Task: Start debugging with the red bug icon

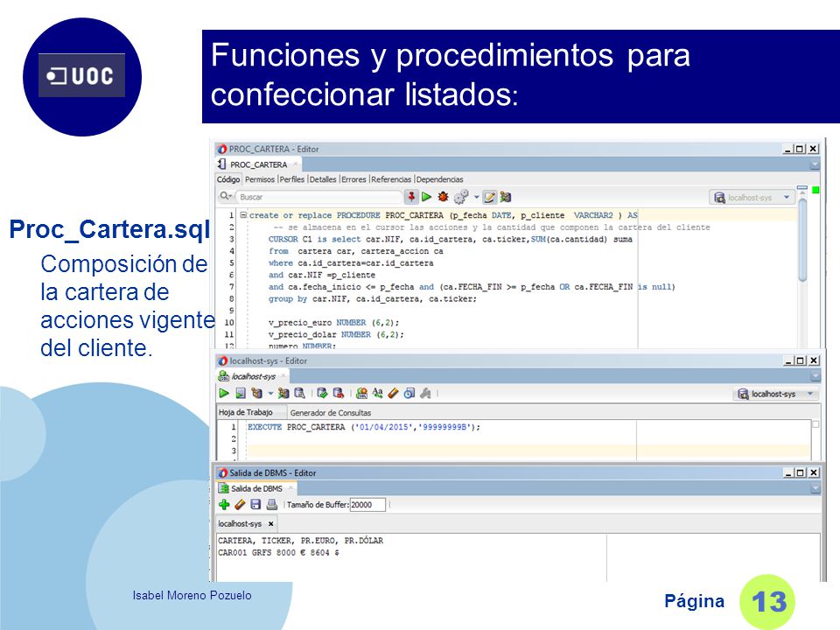Action: click(443, 197)
